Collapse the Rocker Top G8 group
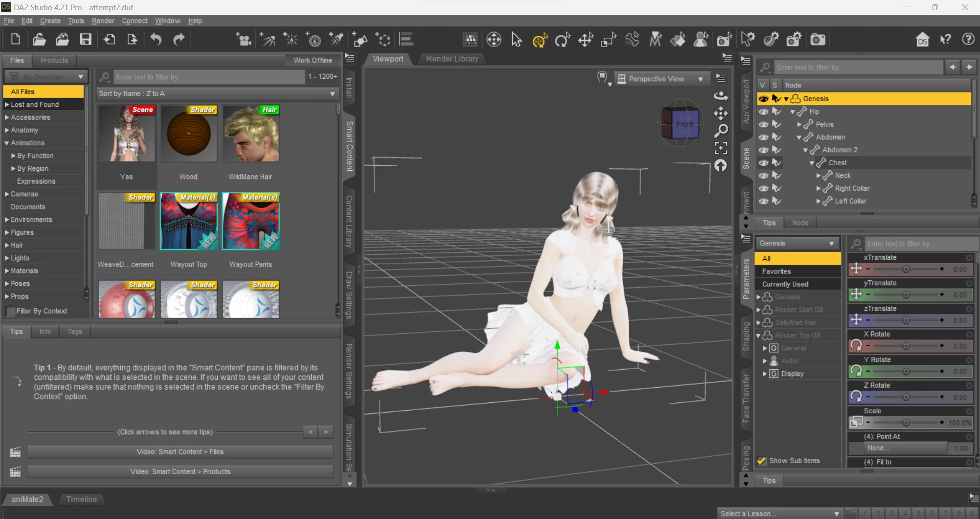Screen dimensions: 980x519 759,335
